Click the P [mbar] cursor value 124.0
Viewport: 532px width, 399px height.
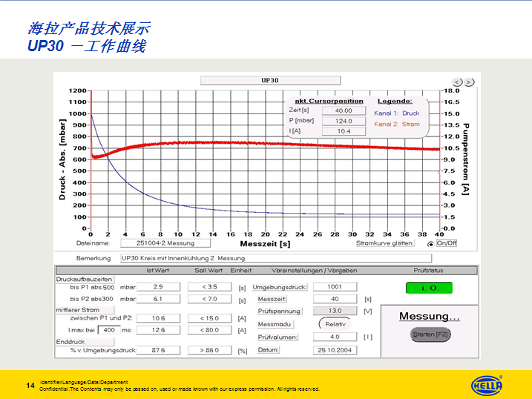344,121
